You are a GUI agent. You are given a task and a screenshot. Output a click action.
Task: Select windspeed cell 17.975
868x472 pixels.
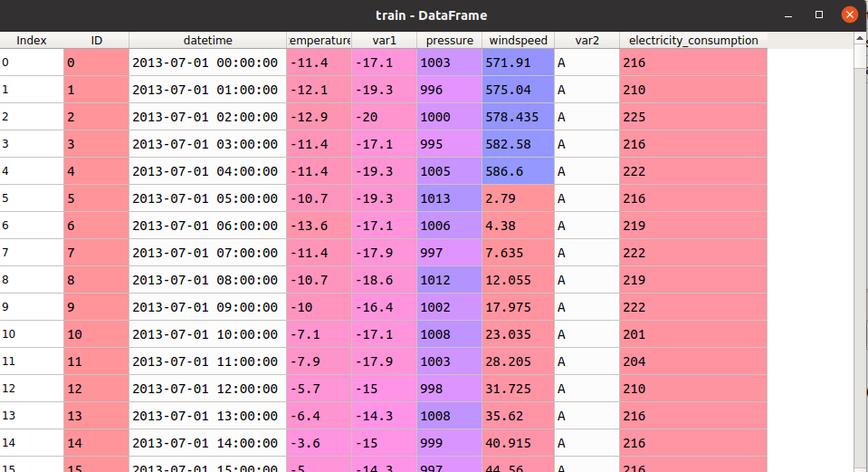click(x=518, y=307)
